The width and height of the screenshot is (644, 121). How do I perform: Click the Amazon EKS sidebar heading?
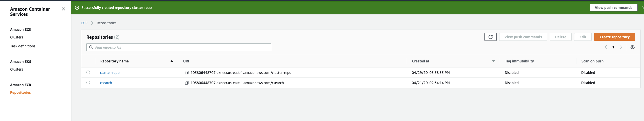coord(21,62)
